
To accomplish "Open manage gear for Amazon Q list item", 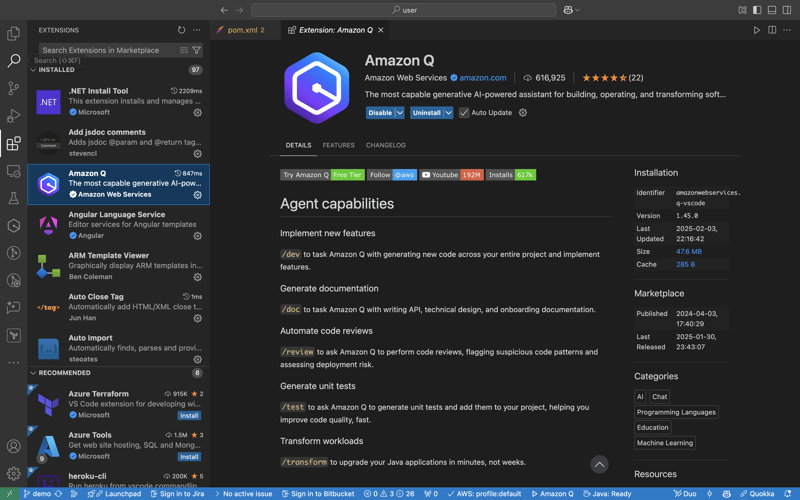I will click(197, 195).
